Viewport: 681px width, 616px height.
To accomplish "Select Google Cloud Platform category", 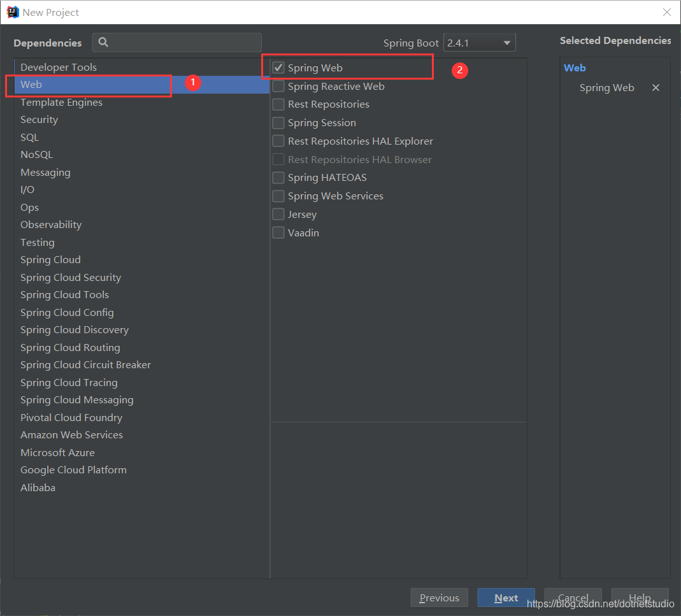I will [141, 470].
